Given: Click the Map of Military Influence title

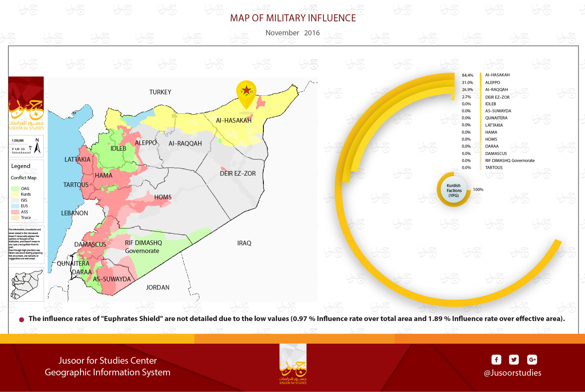Looking at the screenshot, I should (x=293, y=18).
